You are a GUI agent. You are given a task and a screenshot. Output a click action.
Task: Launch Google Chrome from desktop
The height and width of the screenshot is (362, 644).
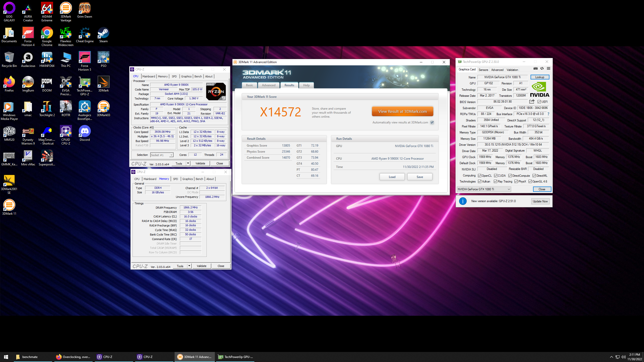click(x=47, y=36)
